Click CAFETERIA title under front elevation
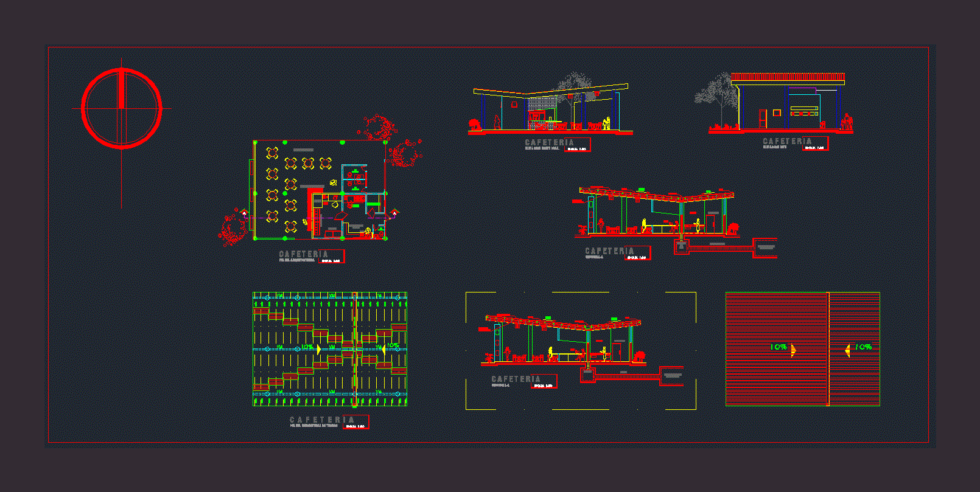 [549, 142]
